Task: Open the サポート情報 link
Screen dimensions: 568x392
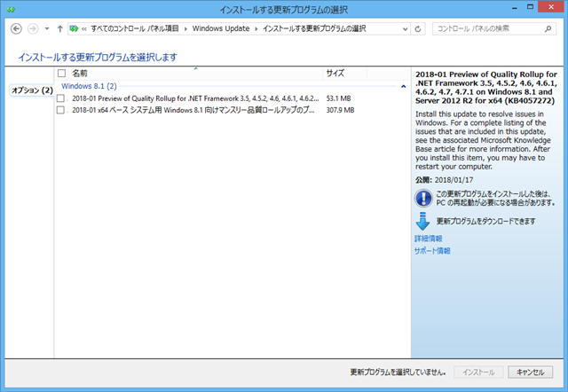Action: pyautogui.click(x=432, y=251)
